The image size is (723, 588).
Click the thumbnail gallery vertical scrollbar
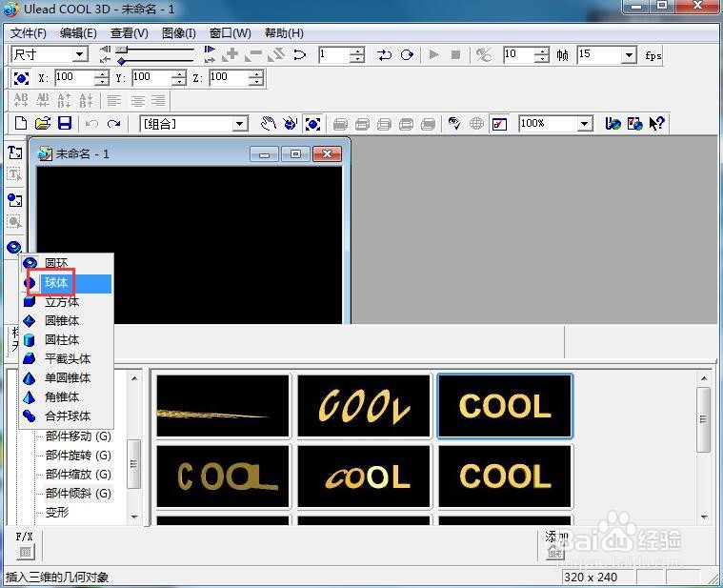pyautogui.click(x=703, y=446)
